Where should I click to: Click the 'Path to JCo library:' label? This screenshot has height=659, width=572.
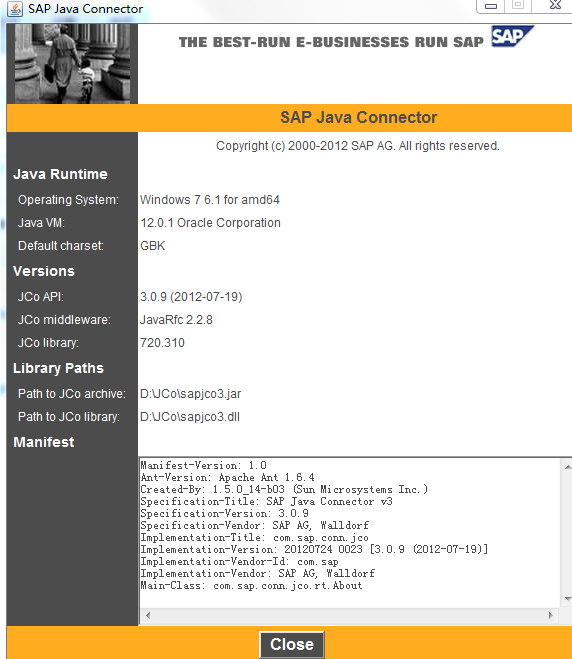(x=69, y=417)
